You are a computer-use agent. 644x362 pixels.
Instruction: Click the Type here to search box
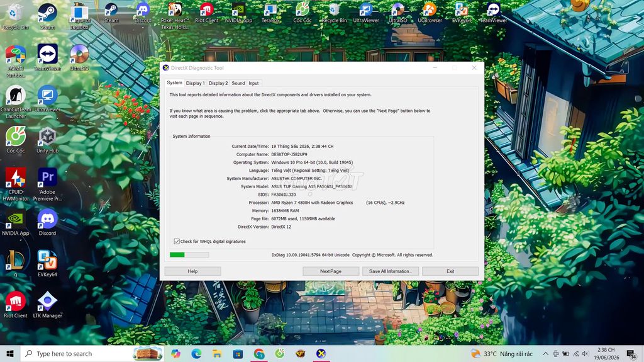point(92,354)
